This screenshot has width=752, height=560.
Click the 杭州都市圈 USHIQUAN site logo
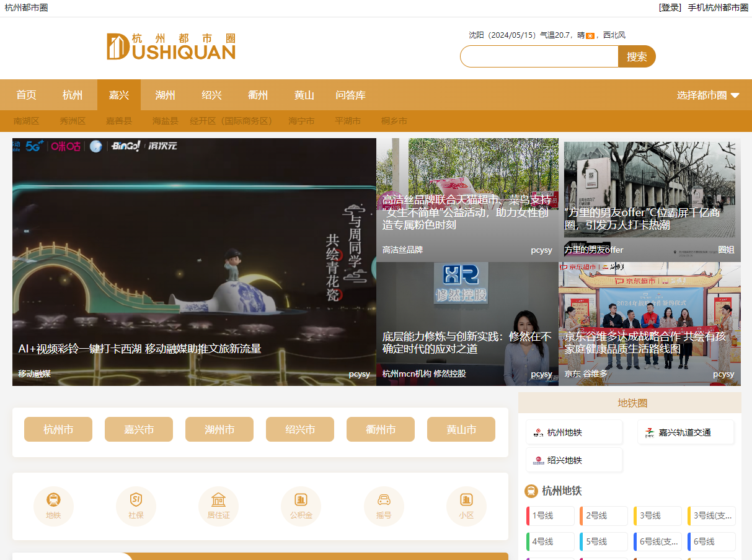click(x=171, y=46)
